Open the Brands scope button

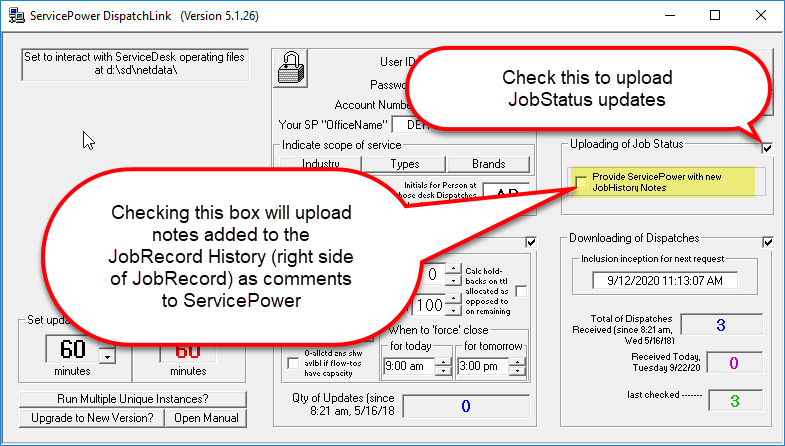tap(489, 164)
